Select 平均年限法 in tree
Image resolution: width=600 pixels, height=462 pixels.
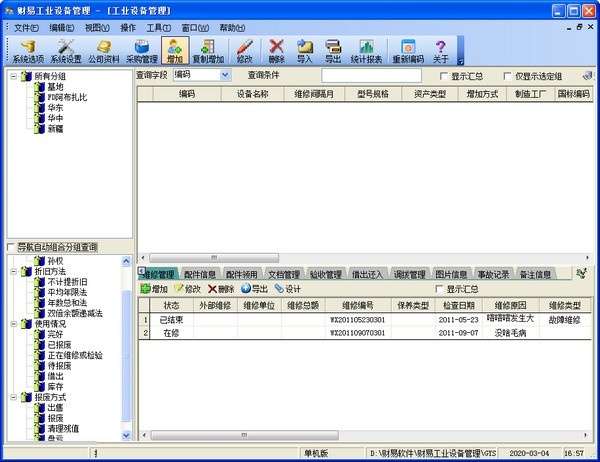coord(67,292)
